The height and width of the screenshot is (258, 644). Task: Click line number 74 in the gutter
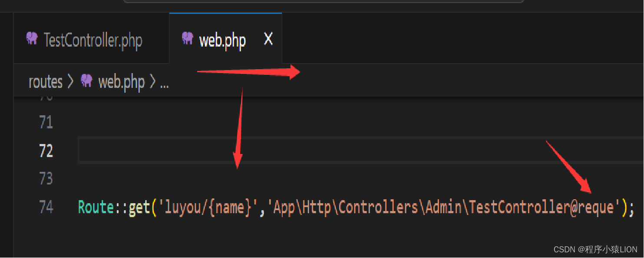[x=46, y=208]
